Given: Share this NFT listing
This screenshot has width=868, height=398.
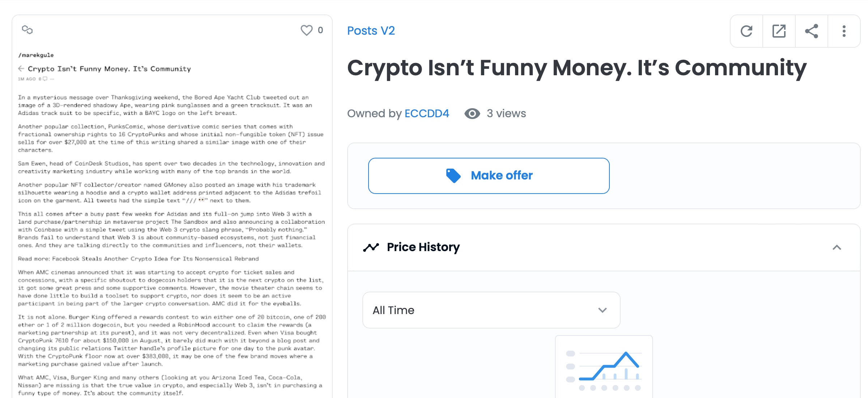Looking at the screenshot, I should coord(812,31).
